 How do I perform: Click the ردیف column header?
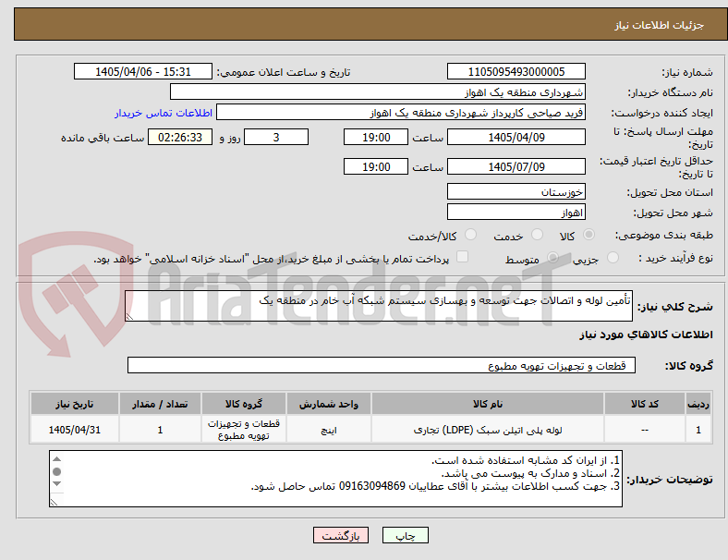pyautogui.click(x=698, y=404)
